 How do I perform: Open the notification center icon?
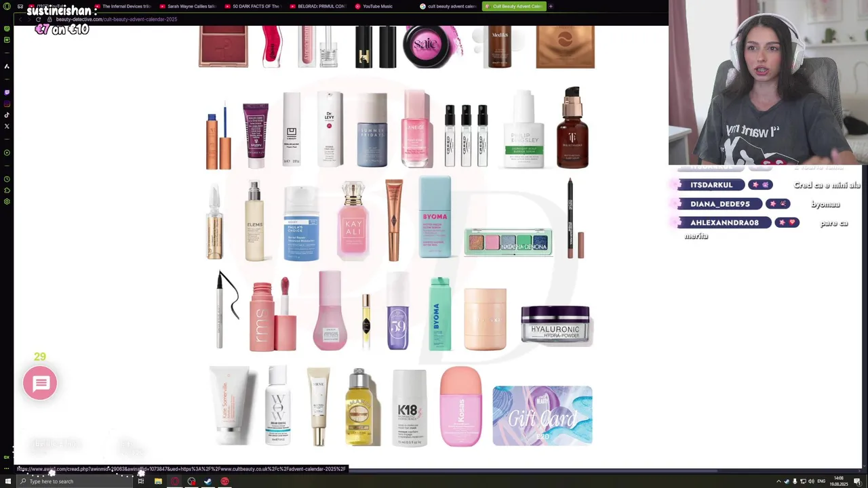[857, 481]
